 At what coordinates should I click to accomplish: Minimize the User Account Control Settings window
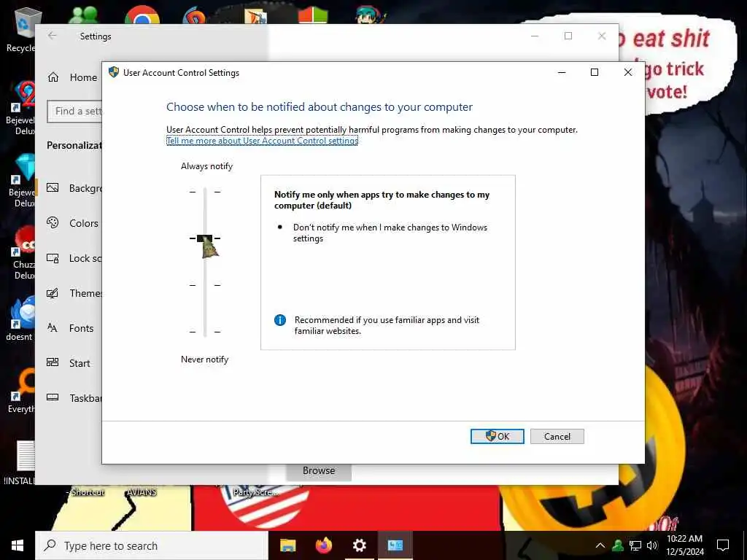pyautogui.click(x=562, y=72)
